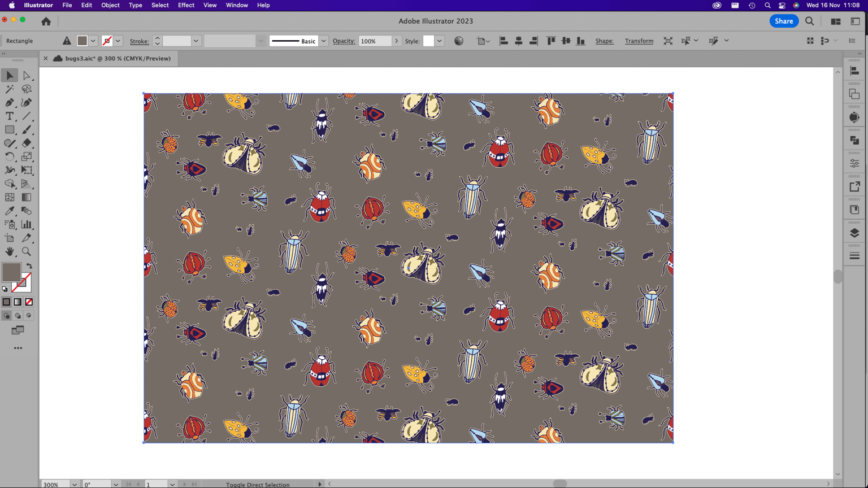This screenshot has height=488, width=868.
Task: Open the rotation angle dropdown
Action: [115, 484]
